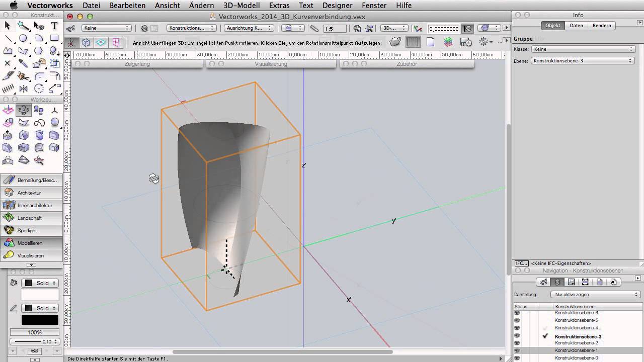Select the Shell Solid tool
This screenshot has width=644, height=362.
click(23, 148)
